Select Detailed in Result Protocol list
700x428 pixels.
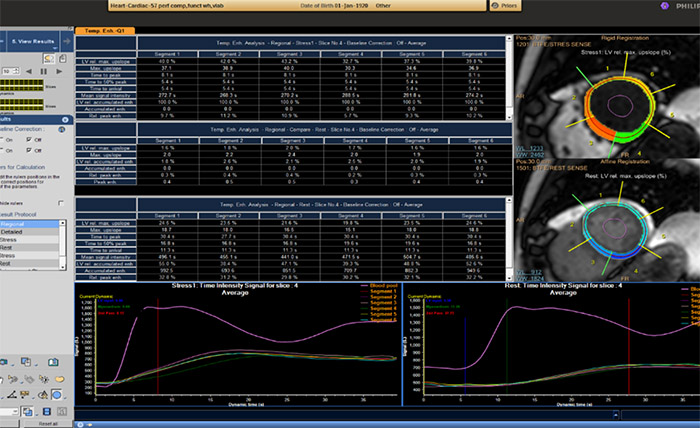(29, 232)
